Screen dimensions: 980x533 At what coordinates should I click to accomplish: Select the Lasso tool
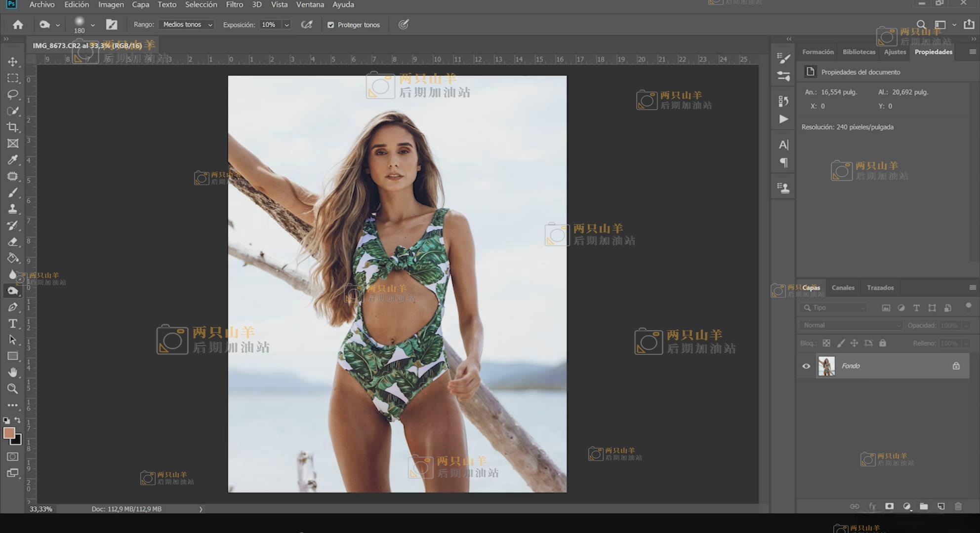click(13, 94)
